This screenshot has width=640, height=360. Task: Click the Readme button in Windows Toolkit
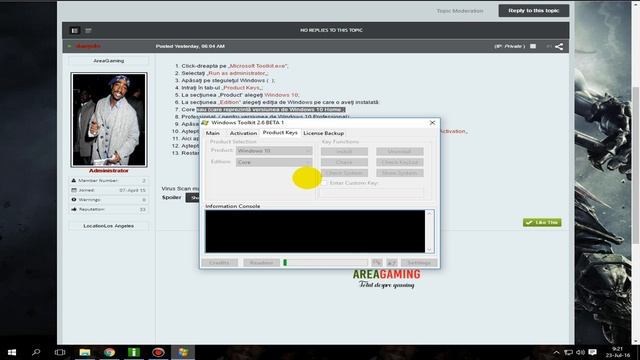pyautogui.click(x=261, y=263)
